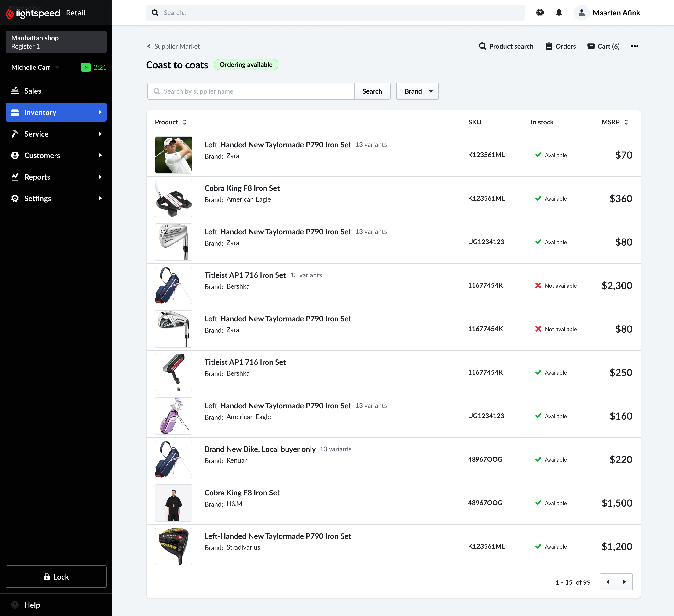Screen dimensions: 674x616
Task: Open H&M black shirt model thumbnail
Action: point(173,502)
